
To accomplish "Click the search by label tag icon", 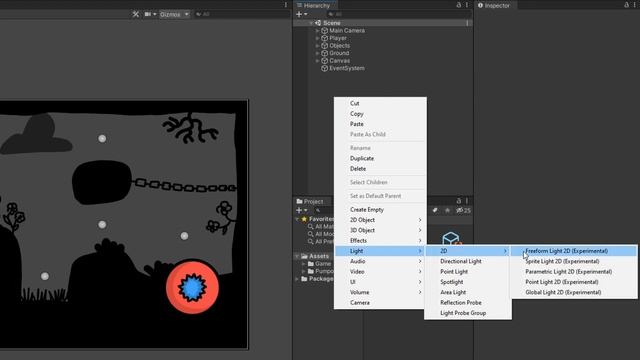I will (x=435, y=210).
